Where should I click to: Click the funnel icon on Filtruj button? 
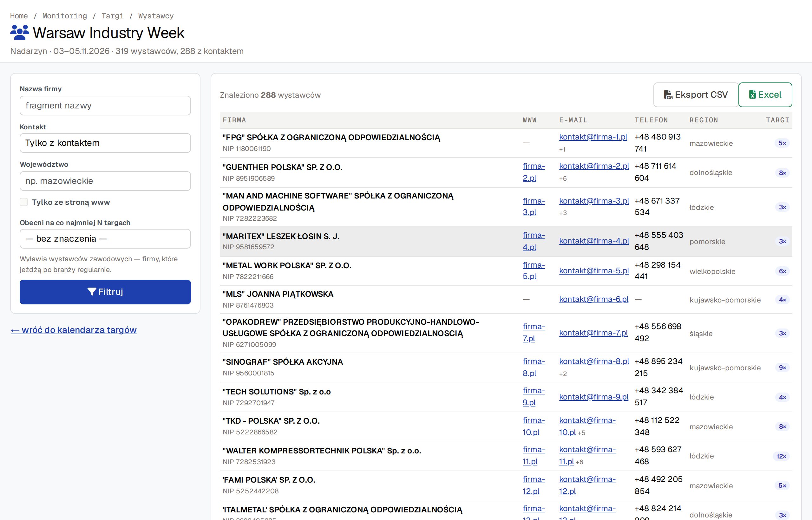92,292
